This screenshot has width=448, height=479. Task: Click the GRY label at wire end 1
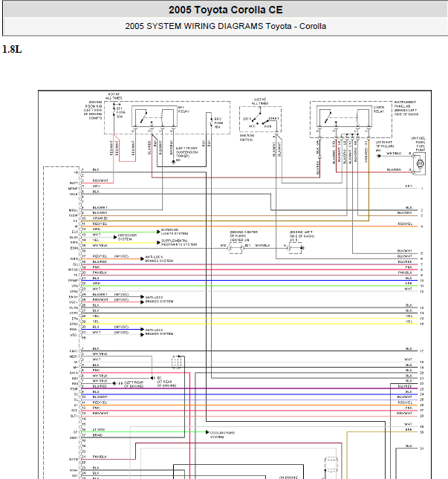pyautogui.click(x=409, y=186)
